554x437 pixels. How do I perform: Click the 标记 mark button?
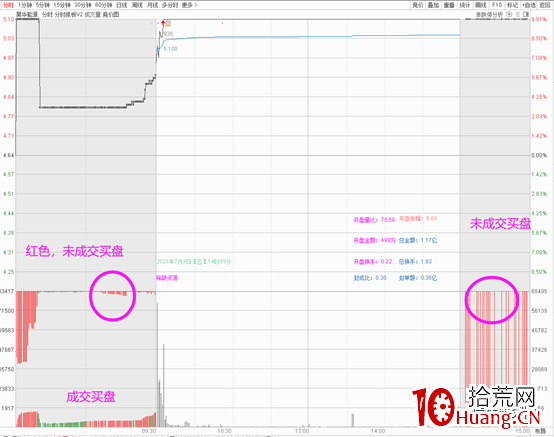click(512, 5)
